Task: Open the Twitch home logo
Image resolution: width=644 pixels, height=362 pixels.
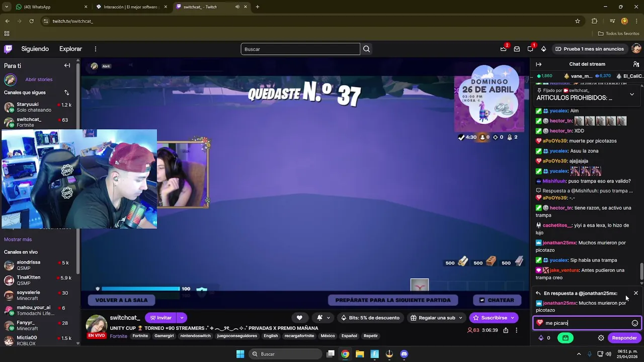Action: [x=8, y=49]
